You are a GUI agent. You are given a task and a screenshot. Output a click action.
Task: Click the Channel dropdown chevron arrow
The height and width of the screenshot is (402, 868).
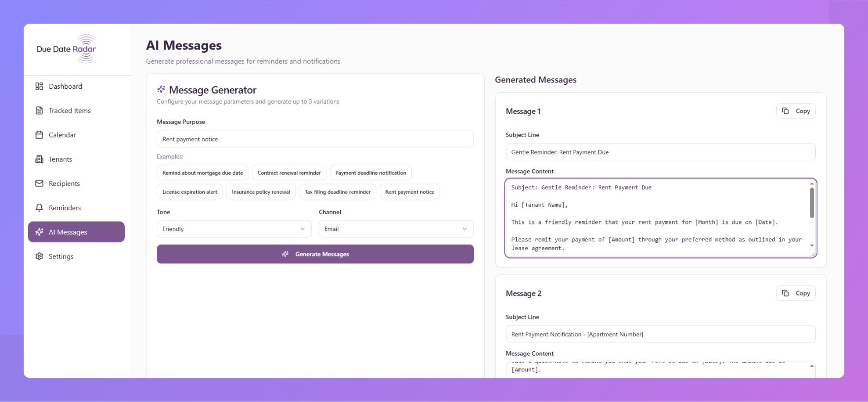(465, 229)
